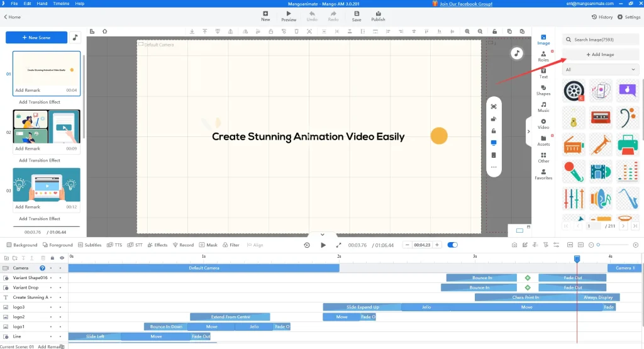Click the round music note button on canvas

[x=516, y=53]
